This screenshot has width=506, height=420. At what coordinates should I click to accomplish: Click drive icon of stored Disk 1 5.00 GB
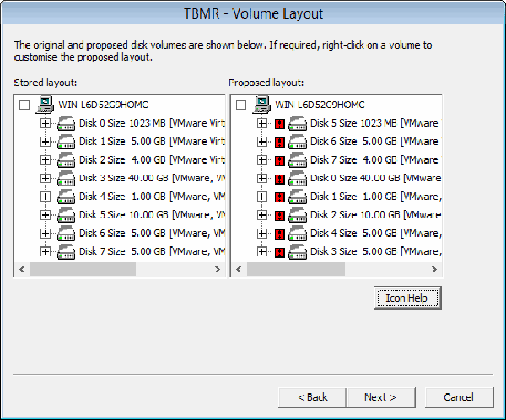(x=66, y=142)
